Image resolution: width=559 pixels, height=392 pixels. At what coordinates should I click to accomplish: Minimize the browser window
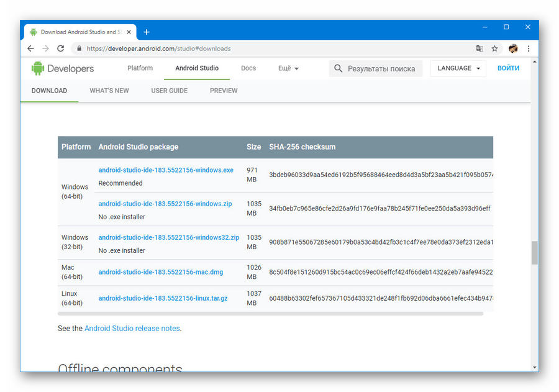tap(485, 27)
